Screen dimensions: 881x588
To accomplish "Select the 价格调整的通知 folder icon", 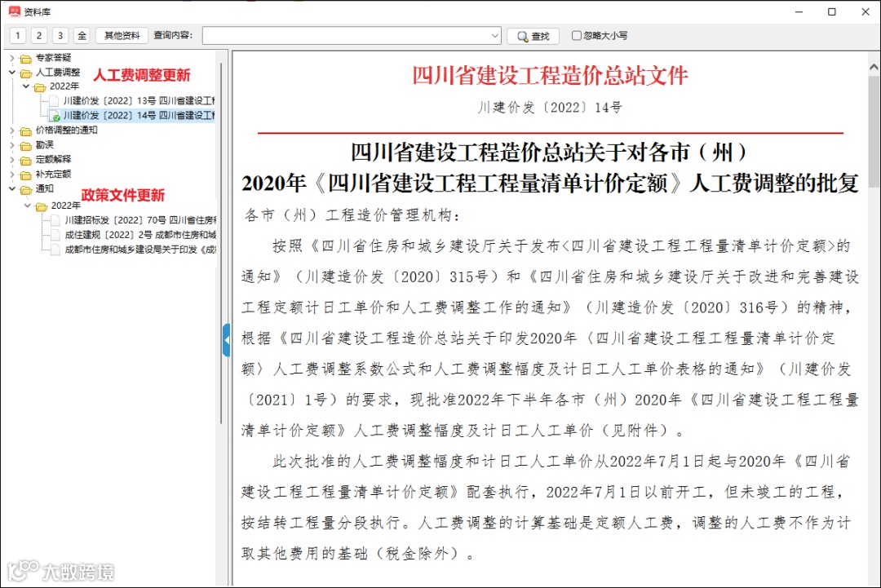I will (25, 130).
